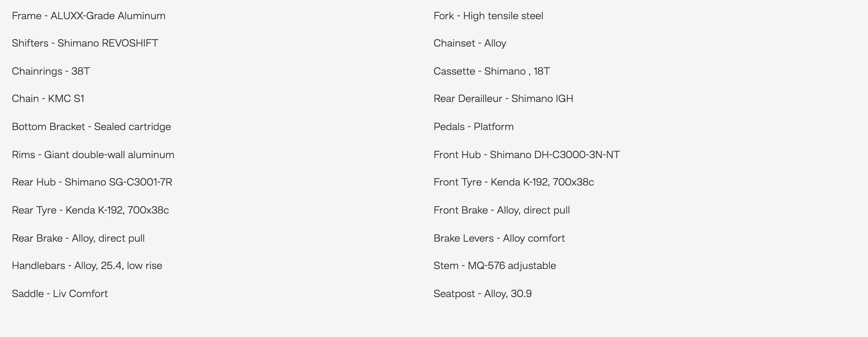
Task: Select Front Hub Shimano DH-C3000-3N-NT entry
Action: (527, 155)
